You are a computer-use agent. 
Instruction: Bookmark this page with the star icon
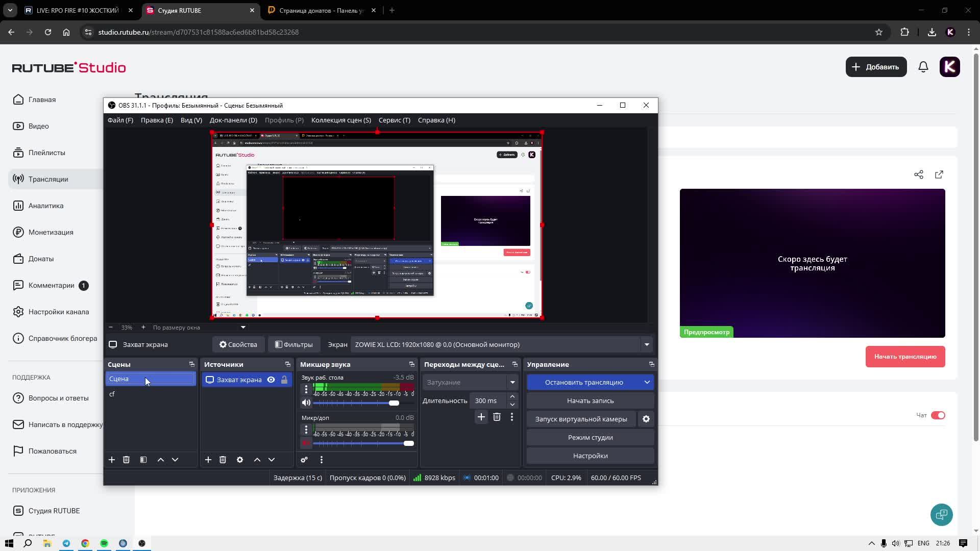click(879, 32)
